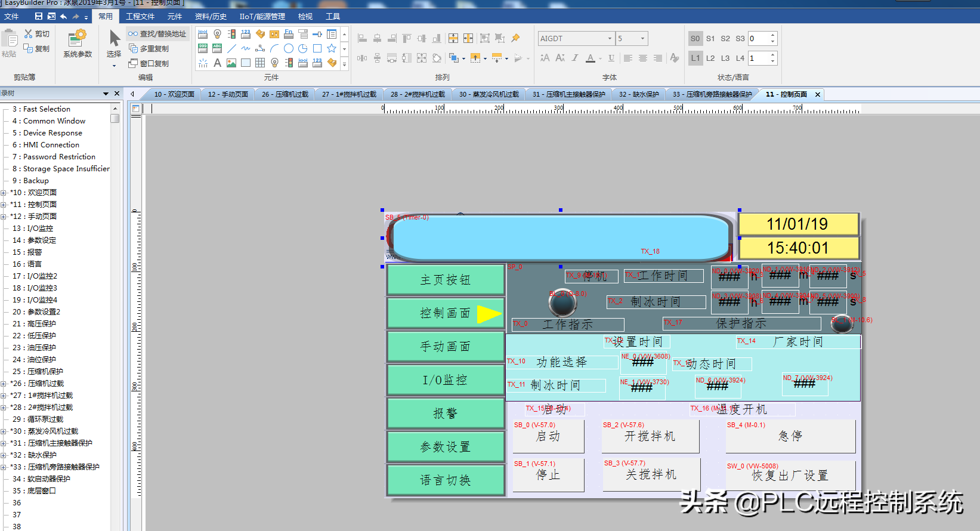Toggle state S0 button

tap(695, 38)
